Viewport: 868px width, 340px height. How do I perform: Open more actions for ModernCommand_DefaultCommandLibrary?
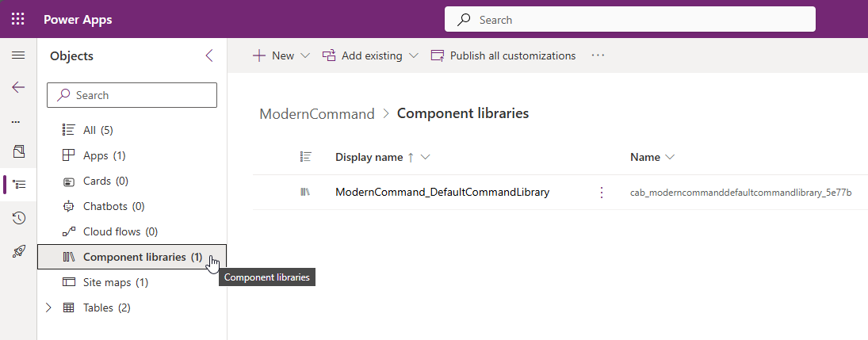tap(602, 192)
